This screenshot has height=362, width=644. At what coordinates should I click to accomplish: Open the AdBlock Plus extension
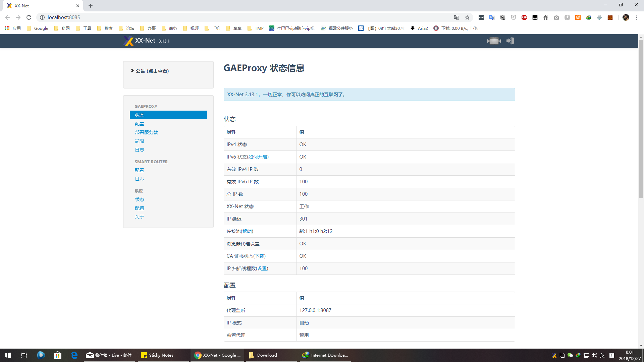coord(524,17)
